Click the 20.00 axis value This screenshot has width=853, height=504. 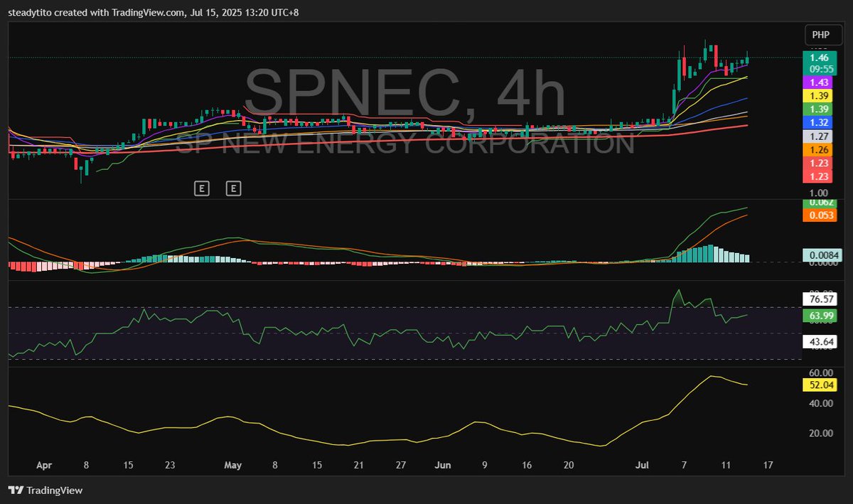pyautogui.click(x=820, y=433)
